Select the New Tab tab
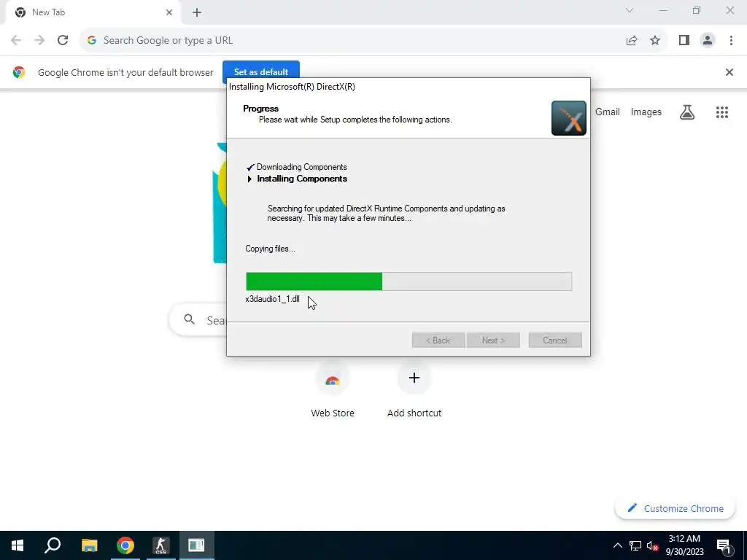Screen dimensions: 747x560 click(93, 12)
